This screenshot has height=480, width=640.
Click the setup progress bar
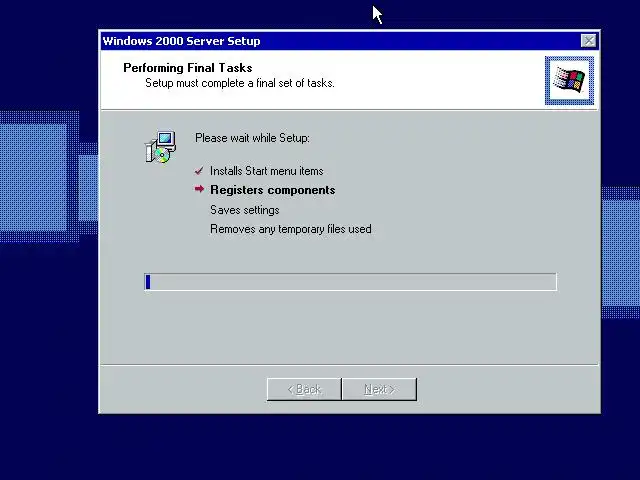351,282
